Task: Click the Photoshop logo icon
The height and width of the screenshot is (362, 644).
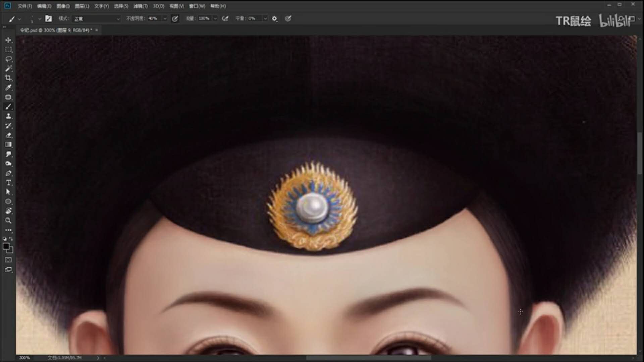Action: point(7,6)
